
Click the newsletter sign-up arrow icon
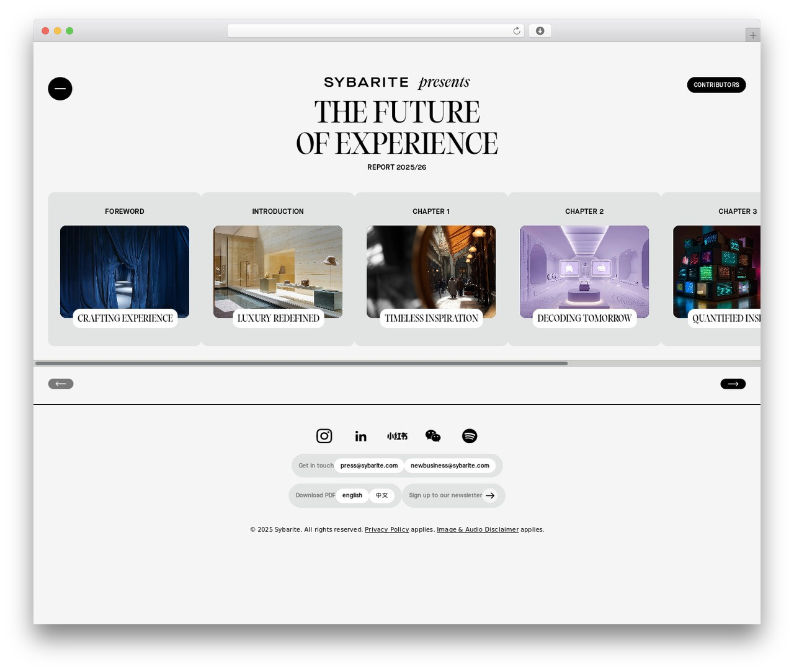490,495
